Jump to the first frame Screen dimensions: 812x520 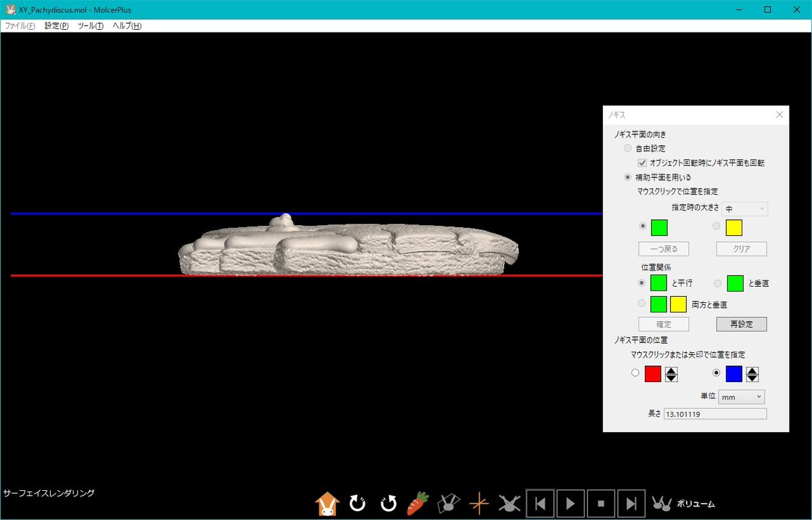(540, 503)
